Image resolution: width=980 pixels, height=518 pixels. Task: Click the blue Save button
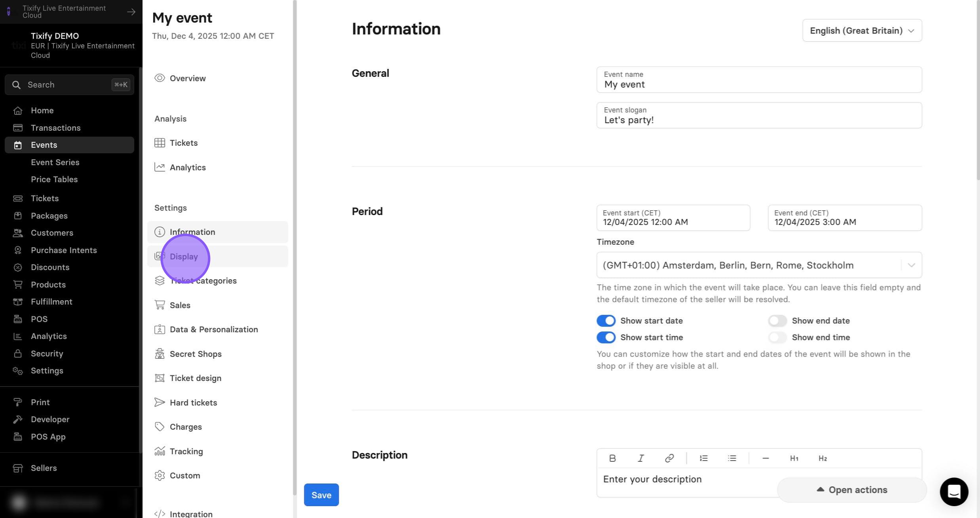tap(321, 495)
